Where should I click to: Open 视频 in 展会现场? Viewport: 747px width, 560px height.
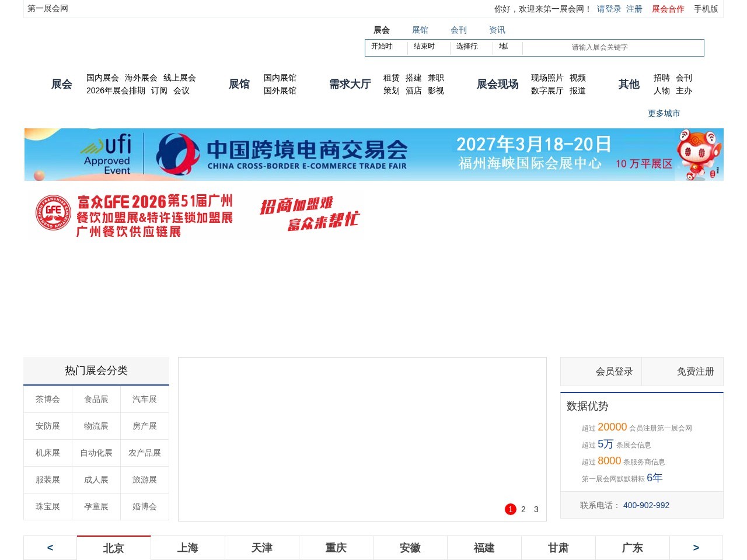coord(578,78)
